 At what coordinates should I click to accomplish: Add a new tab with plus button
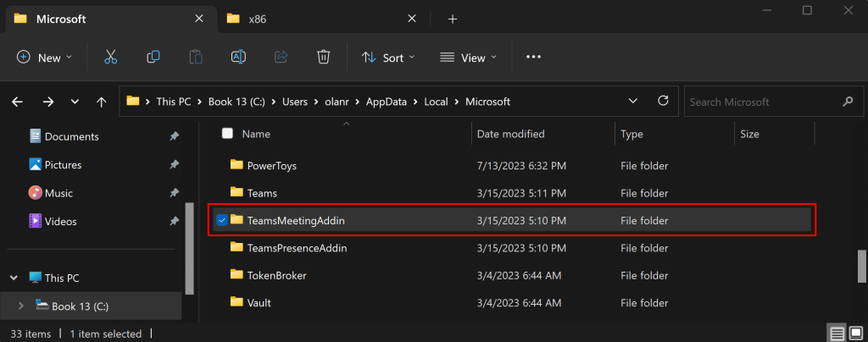point(453,19)
